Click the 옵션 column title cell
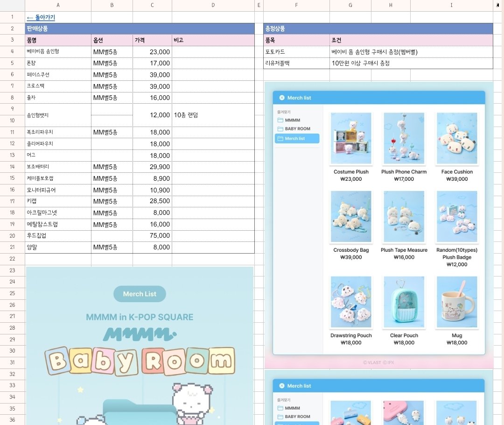Image resolution: width=504 pixels, height=425 pixels. click(112, 40)
